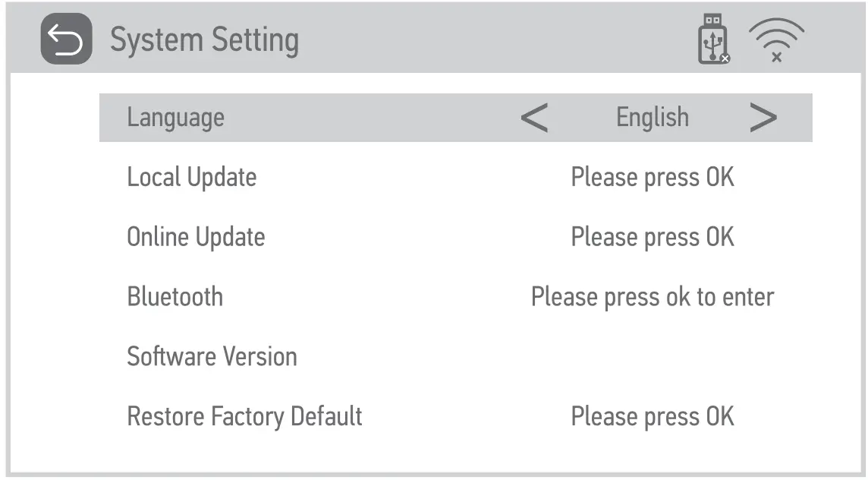
Task: Open wireless status via the Wi-Fi symbol
Action: coord(775,38)
